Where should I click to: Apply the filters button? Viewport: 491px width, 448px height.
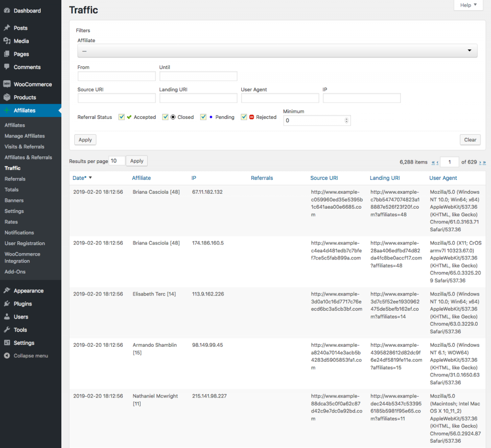(x=85, y=140)
